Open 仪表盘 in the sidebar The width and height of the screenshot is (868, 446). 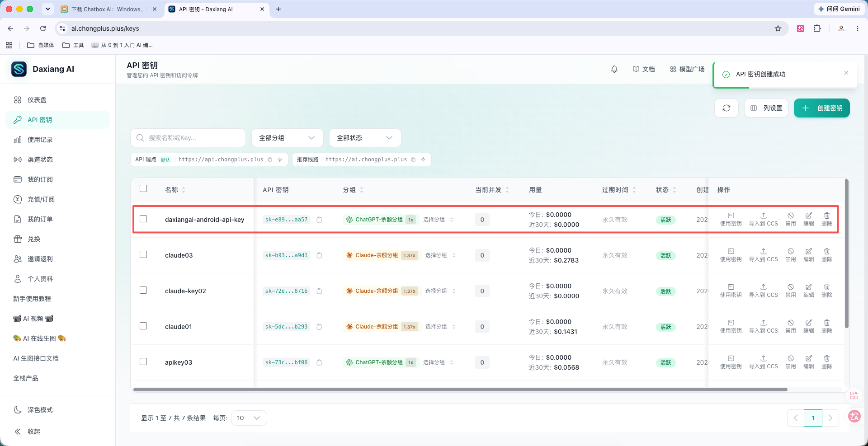57,100
